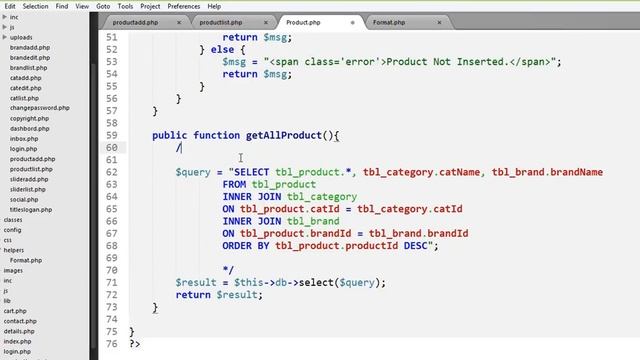Expand the images folder

(13, 271)
